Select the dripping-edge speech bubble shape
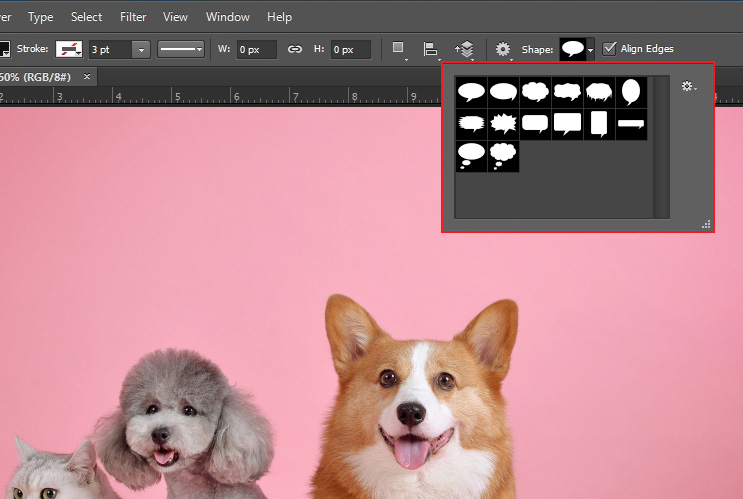 [x=599, y=92]
